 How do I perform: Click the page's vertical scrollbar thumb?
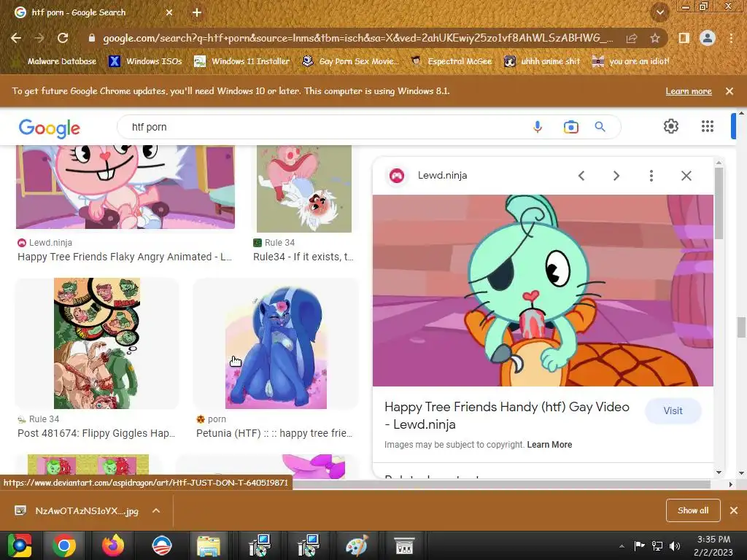tap(741, 327)
